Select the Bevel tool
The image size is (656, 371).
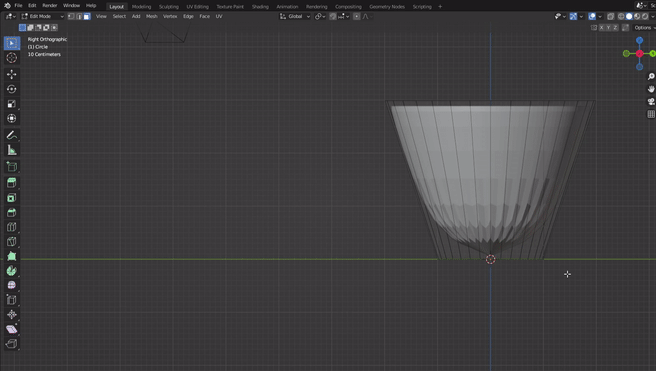tap(12, 212)
